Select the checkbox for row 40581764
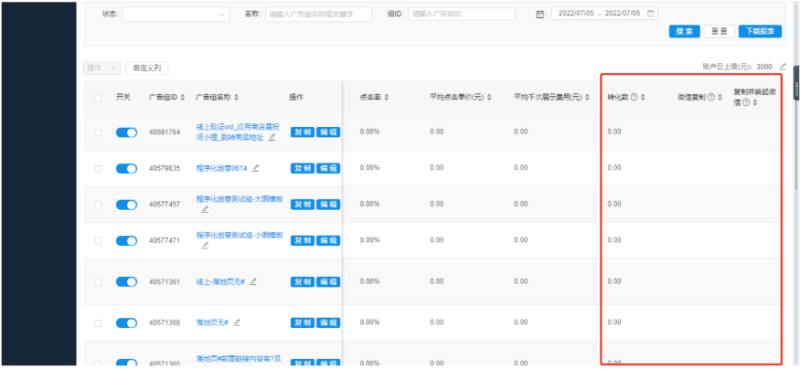800x369 pixels. coord(98,132)
